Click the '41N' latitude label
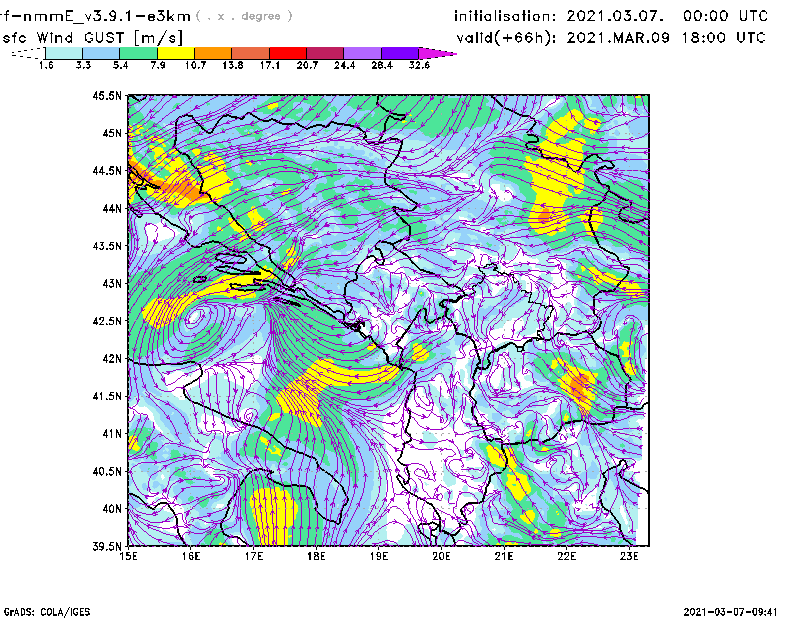The image size is (800, 618). pyautogui.click(x=112, y=433)
